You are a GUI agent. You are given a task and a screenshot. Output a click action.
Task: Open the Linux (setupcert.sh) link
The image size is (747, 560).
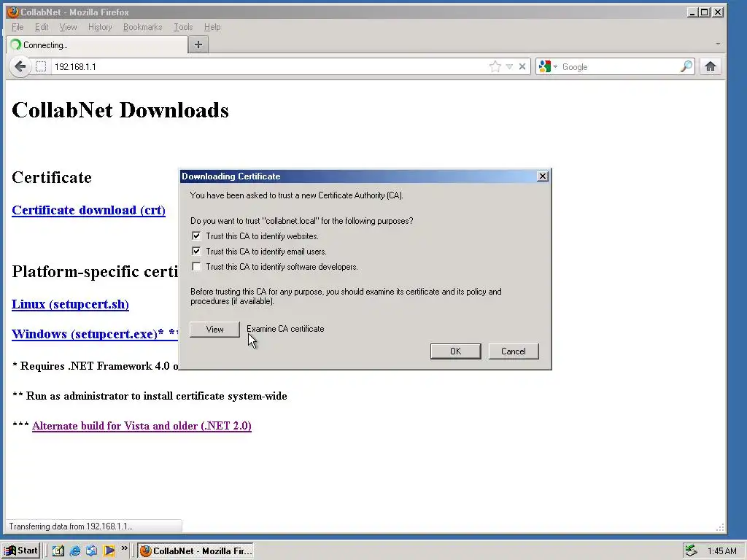click(x=70, y=304)
